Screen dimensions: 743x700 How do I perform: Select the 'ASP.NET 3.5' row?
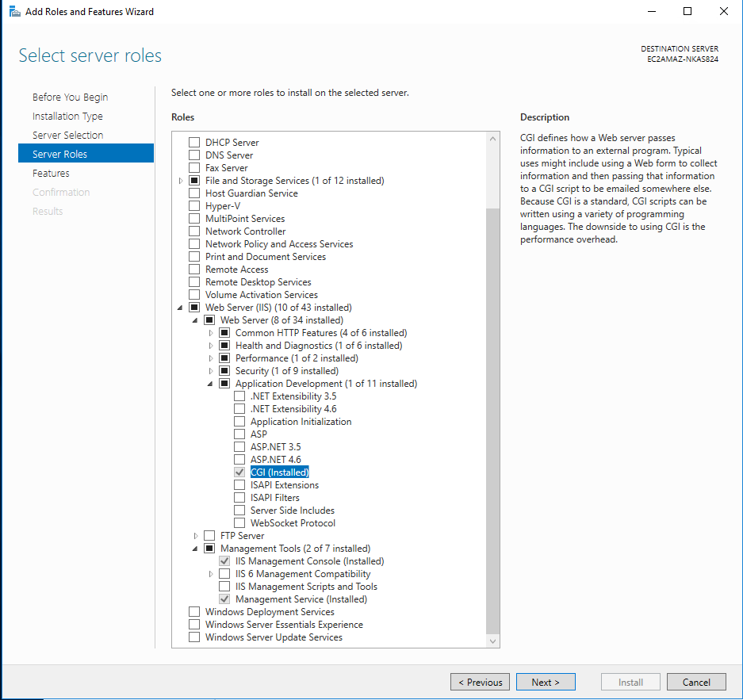point(276,446)
